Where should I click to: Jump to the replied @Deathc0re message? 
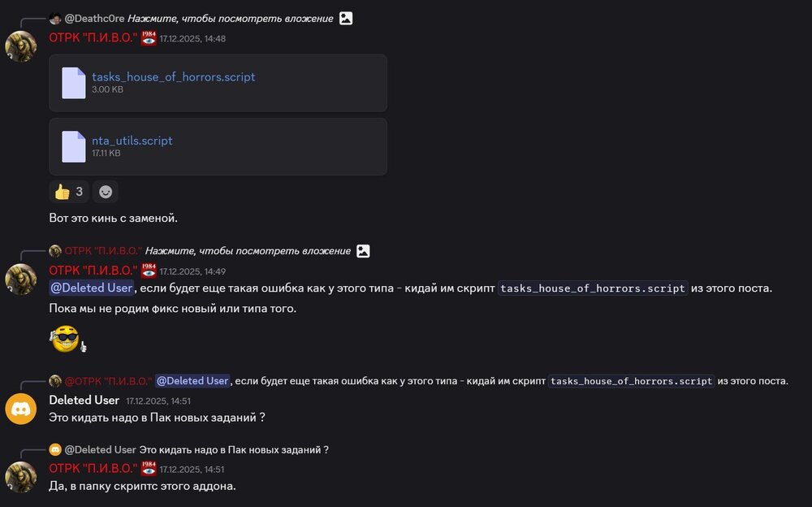(x=230, y=18)
